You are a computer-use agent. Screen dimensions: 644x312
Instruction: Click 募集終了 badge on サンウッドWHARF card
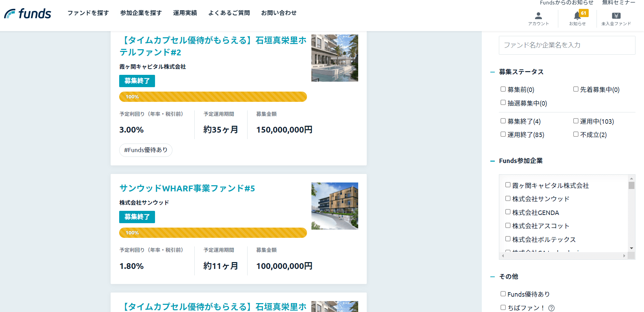click(x=137, y=217)
